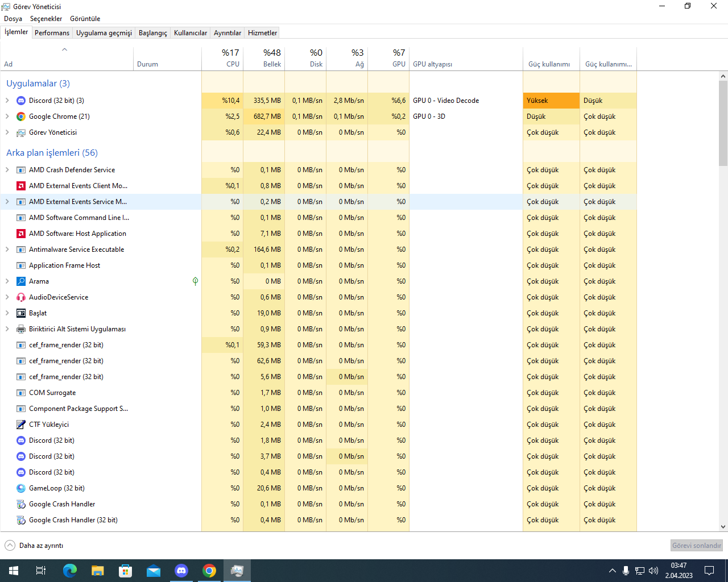Switch to the Hizmetler tab

(x=263, y=33)
